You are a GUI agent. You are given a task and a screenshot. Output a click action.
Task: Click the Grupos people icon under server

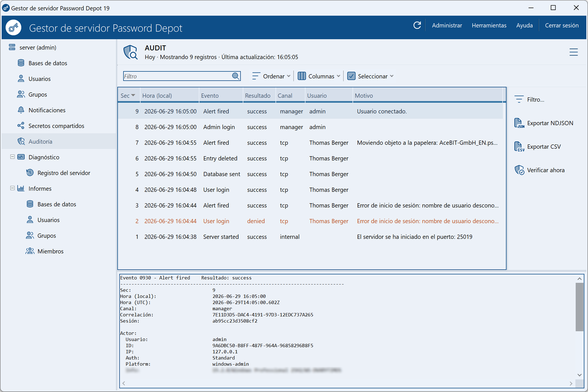tap(21, 94)
